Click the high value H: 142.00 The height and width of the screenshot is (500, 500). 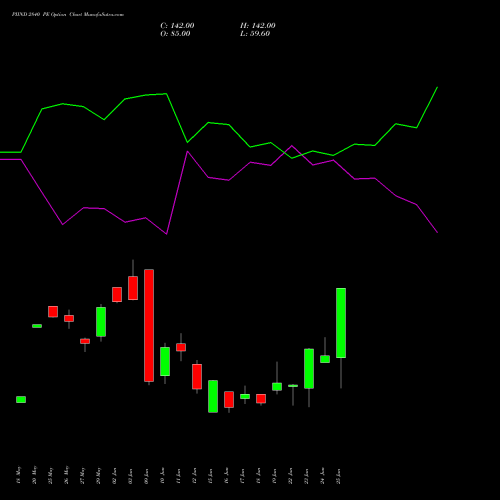258,26
